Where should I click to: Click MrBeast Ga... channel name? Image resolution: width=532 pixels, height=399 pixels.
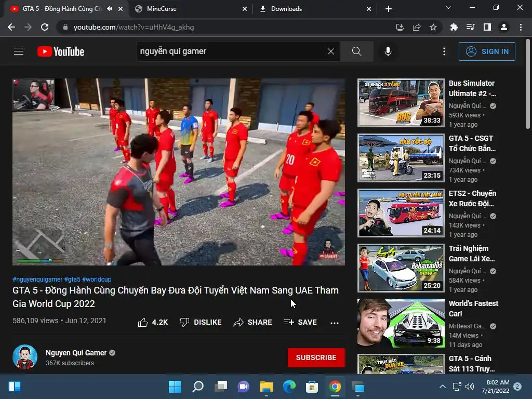[x=467, y=326]
